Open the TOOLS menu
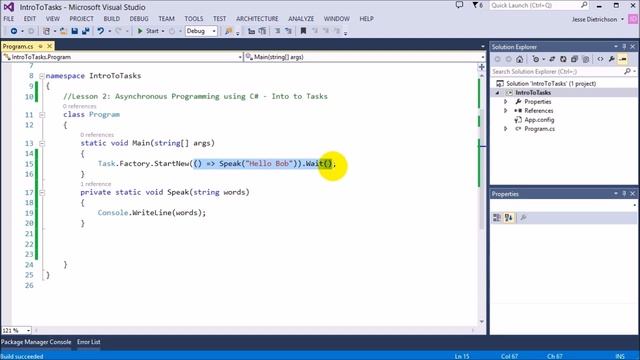Image resolution: width=640 pixels, height=360 pixels. (193, 19)
